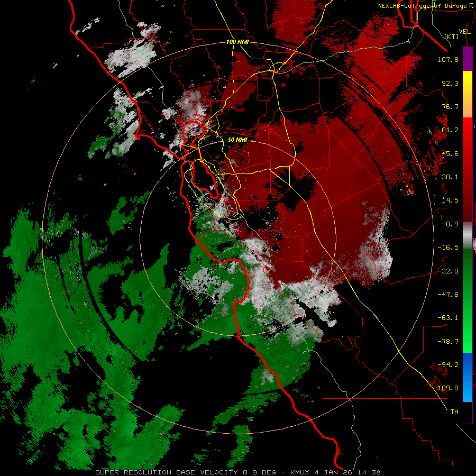Viewport: 476px width, 476px height.
Task: Click the 76.7 velocity scale value
Action: pos(450,106)
